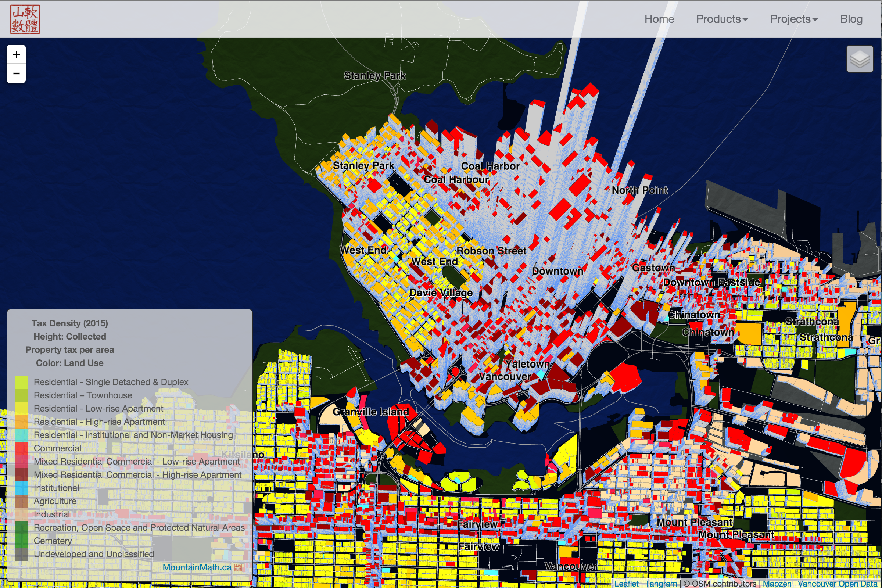Click small seal icon beside MountainMath.ca

coord(238,567)
